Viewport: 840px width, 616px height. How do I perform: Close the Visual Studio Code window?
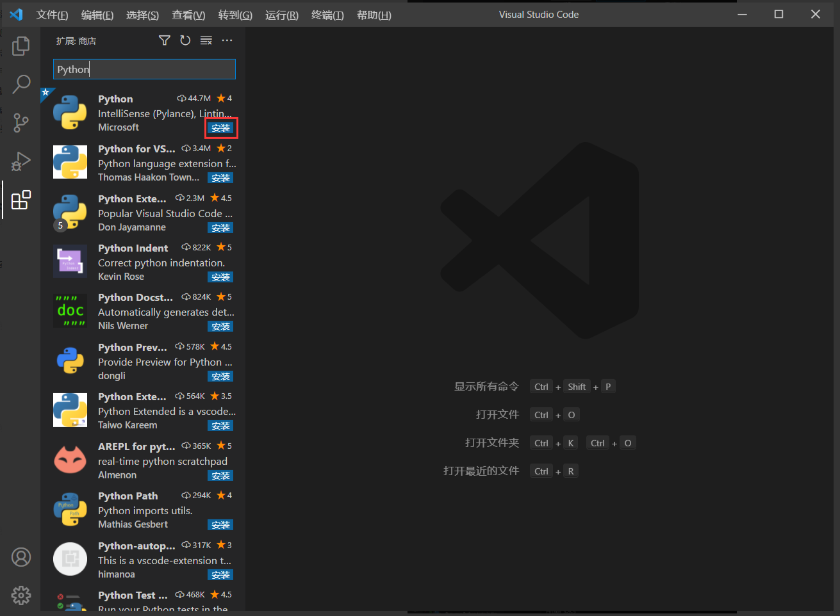tap(816, 14)
